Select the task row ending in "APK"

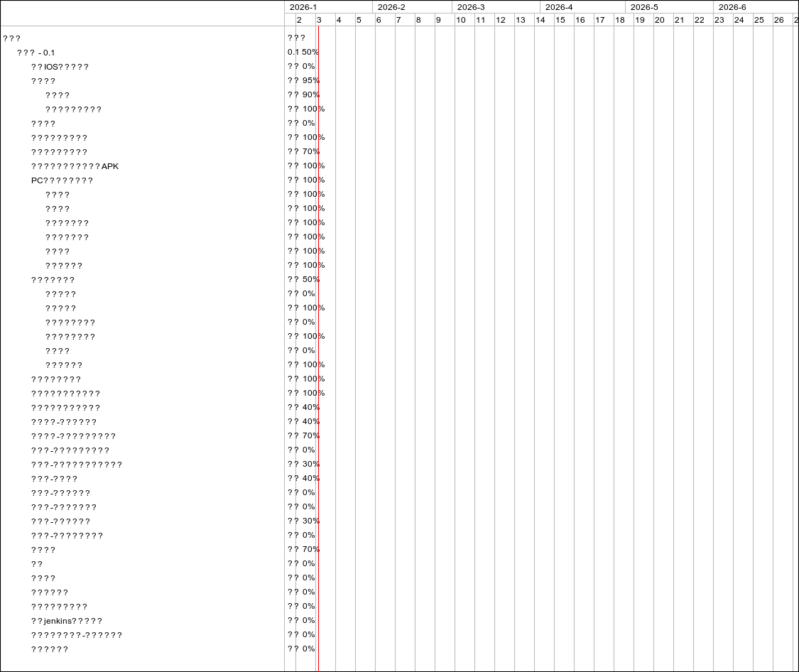tap(75, 166)
